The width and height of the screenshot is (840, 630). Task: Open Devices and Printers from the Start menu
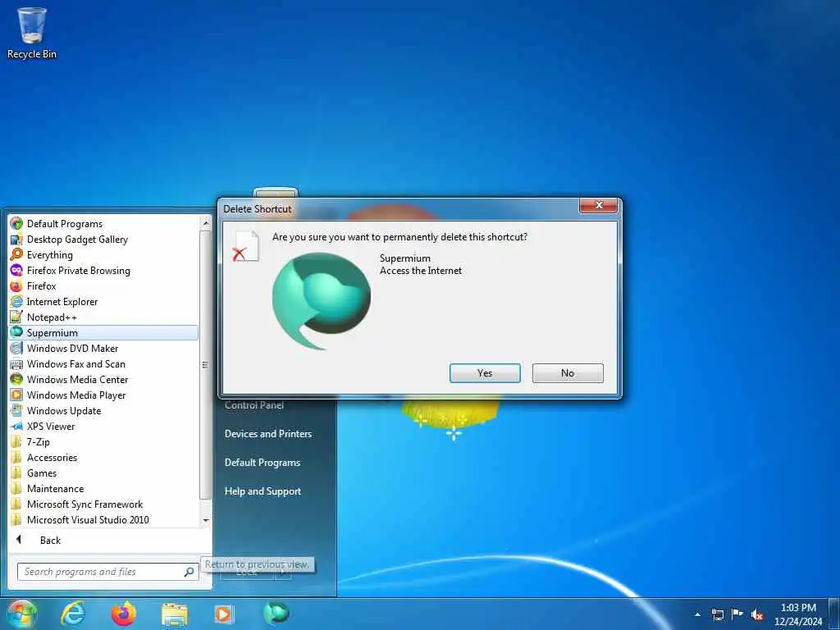coord(268,433)
